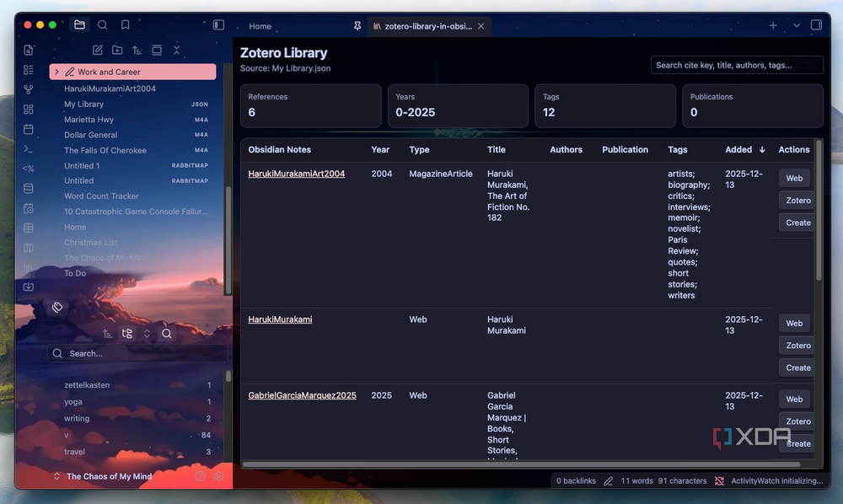Click Web button for GabrielGarciaMarquez2025
This screenshot has height=504, width=843.
tap(794, 399)
